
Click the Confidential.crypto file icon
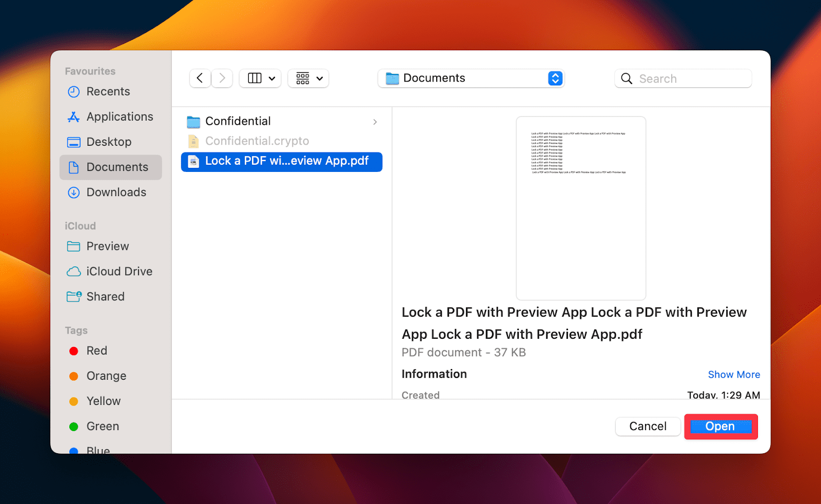tap(193, 141)
